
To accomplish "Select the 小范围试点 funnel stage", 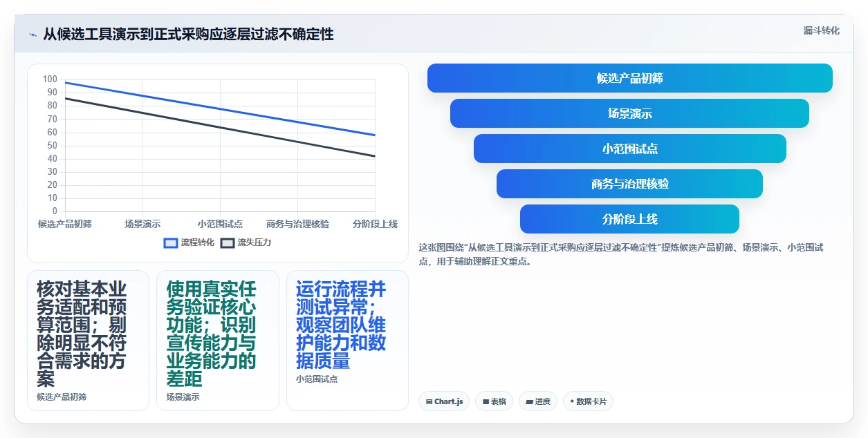I will [x=630, y=149].
